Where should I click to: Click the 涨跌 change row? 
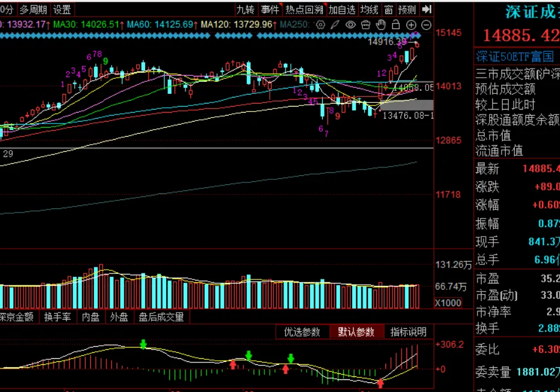point(517,187)
